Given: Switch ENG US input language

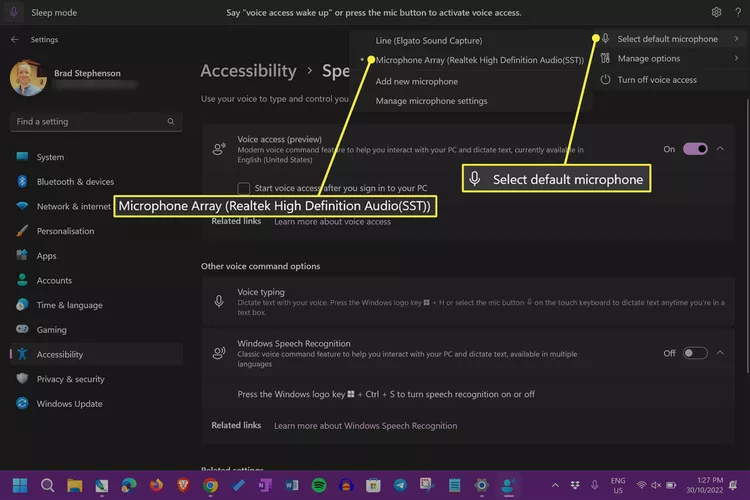Looking at the screenshot, I should click(x=618, y=485).
